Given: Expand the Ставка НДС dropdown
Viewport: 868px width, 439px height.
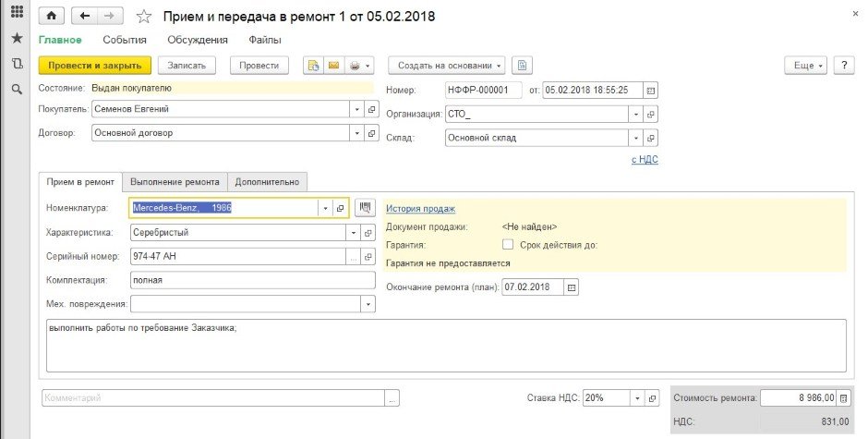Looking at the screenshot, I should coord(638,398).
